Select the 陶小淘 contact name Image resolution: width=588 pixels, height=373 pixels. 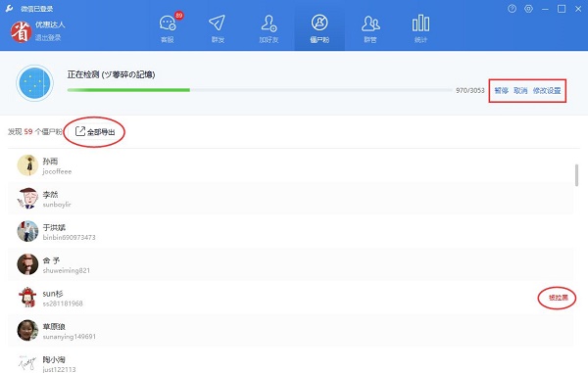(x=54, y=359)
